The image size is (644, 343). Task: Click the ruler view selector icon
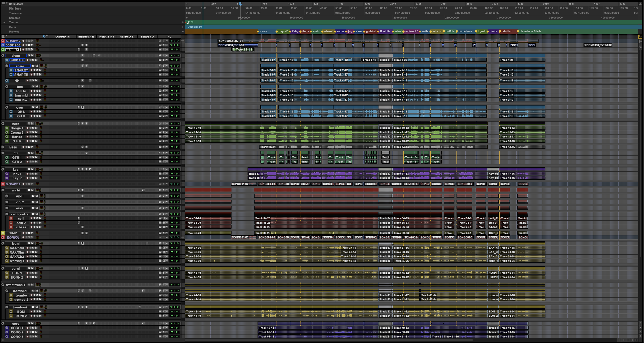(3, 4)
